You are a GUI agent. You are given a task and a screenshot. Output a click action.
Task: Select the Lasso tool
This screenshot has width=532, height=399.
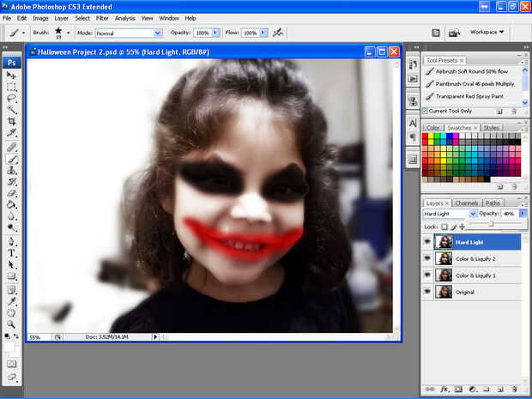pyautogui.click(x=11, y=99)
